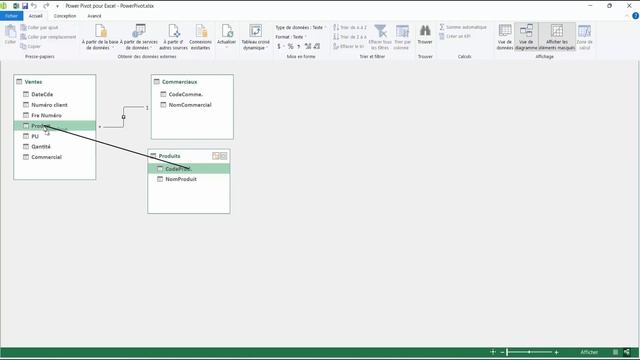The width and height of the screenshot is (640, 360).
Task: Select NomProduit field
Action: (x=189, y=179)
